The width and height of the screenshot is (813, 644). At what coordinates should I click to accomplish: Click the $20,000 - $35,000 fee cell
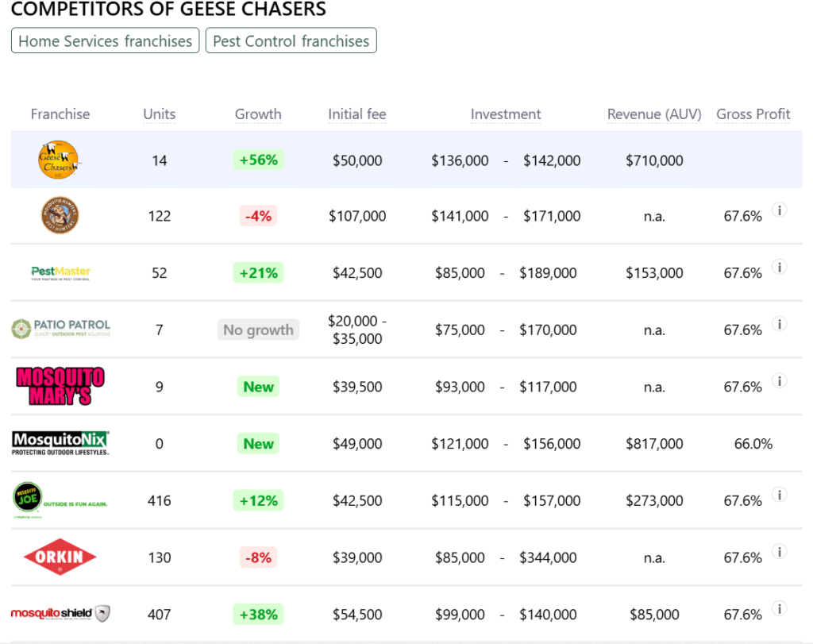click(x=357, y=330)
